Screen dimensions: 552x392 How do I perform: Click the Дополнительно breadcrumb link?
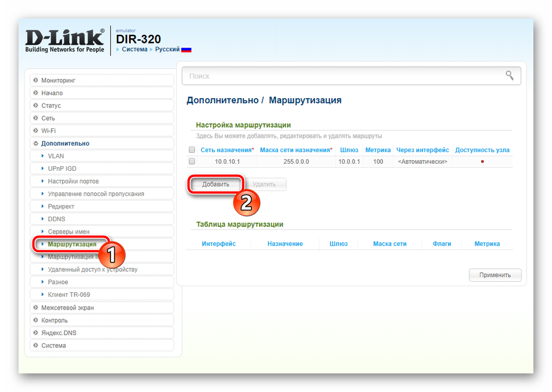(x=223, y=100)
